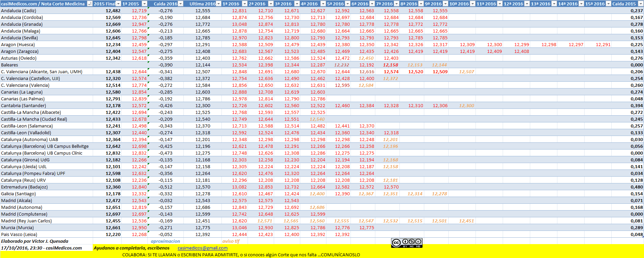Open the 13ª 2016 column filter dropdown

click(554, 4)
